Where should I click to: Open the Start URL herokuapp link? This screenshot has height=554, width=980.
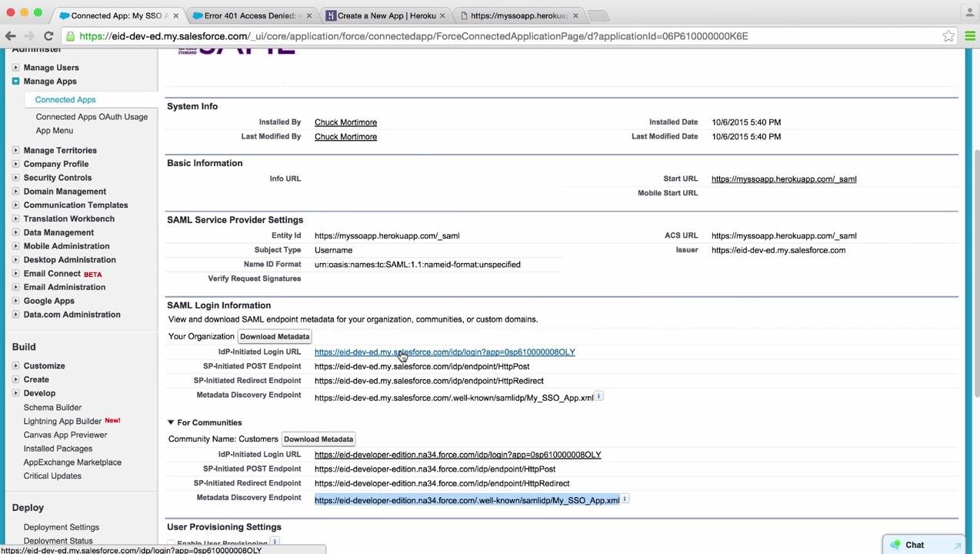(x=784, y=179)
